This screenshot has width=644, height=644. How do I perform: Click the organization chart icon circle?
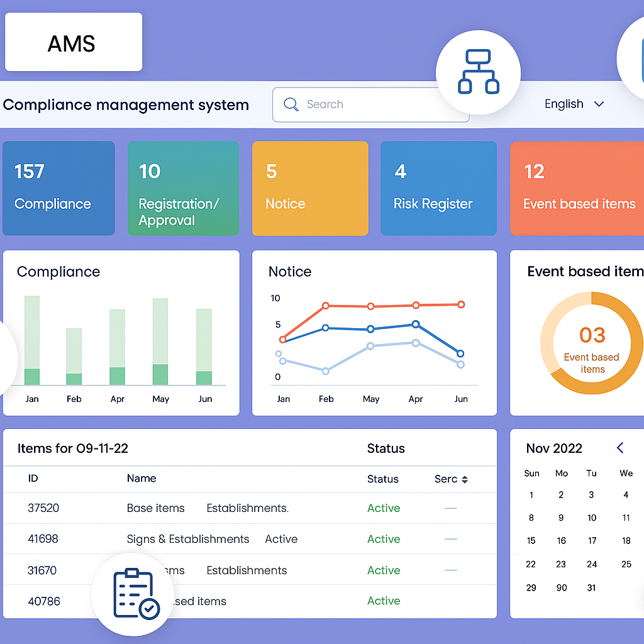tap(478, 72)
